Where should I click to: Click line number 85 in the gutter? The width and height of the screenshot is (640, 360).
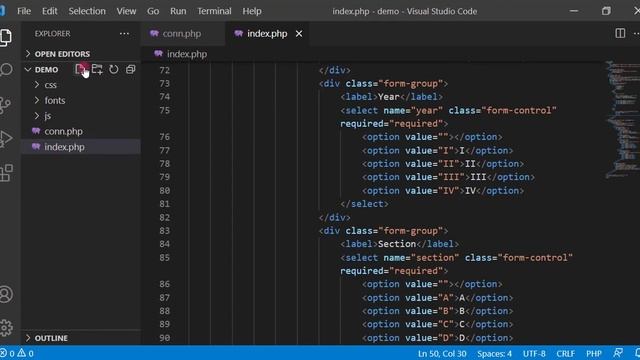164,258
